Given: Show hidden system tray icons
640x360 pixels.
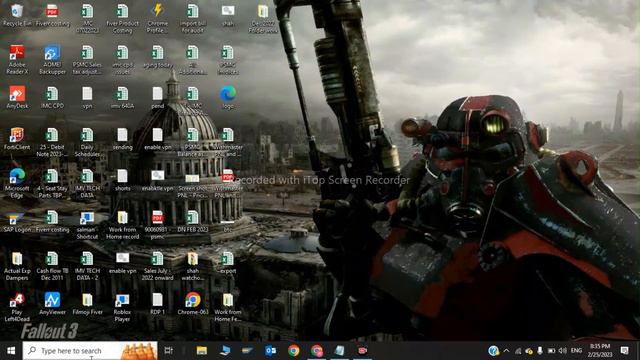Looking at the screenshot, I should pos(507,351).
